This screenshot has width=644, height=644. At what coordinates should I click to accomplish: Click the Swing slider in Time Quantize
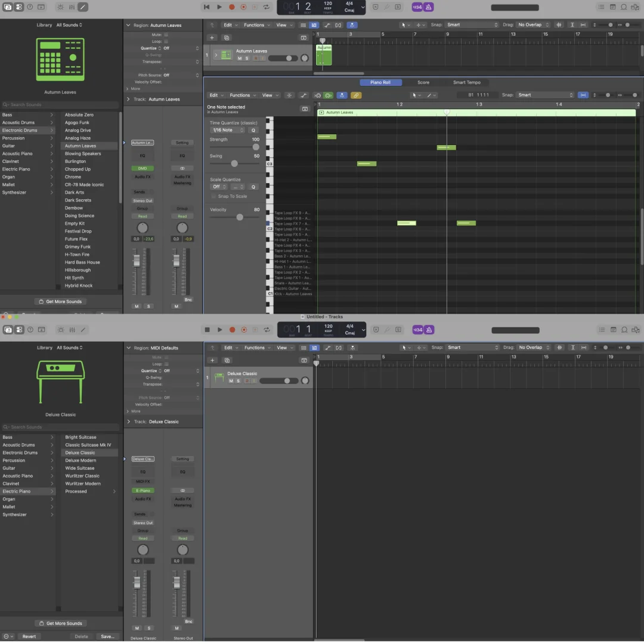coord(234,163)
